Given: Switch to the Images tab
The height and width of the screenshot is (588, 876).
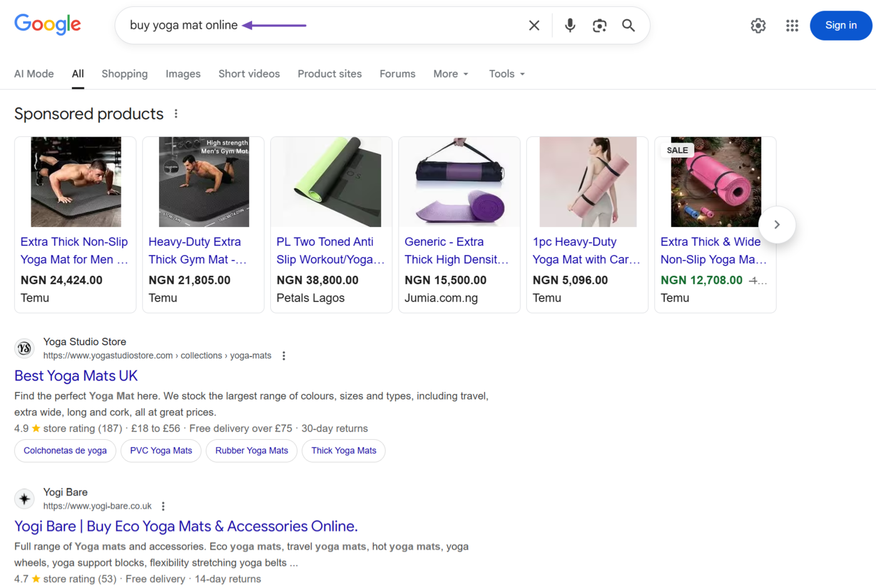Looking at the screenshot, I should click(183, 74).
